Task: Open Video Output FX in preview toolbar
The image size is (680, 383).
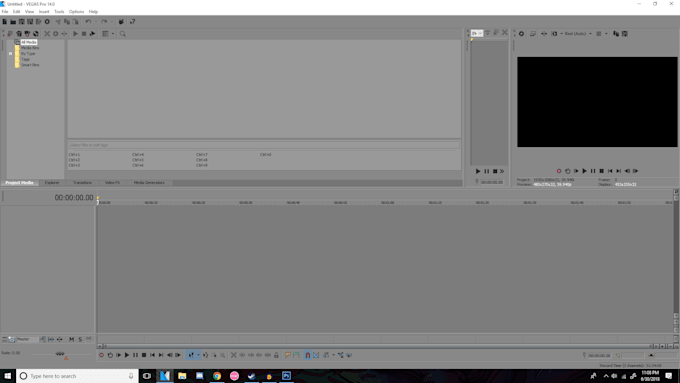Action: point(544,34)
